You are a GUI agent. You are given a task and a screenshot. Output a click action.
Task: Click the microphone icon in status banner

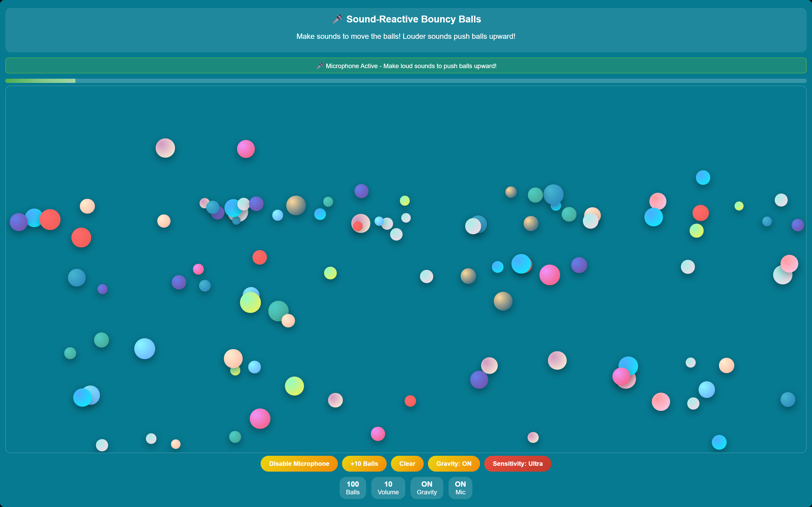(x=320, y=66)
